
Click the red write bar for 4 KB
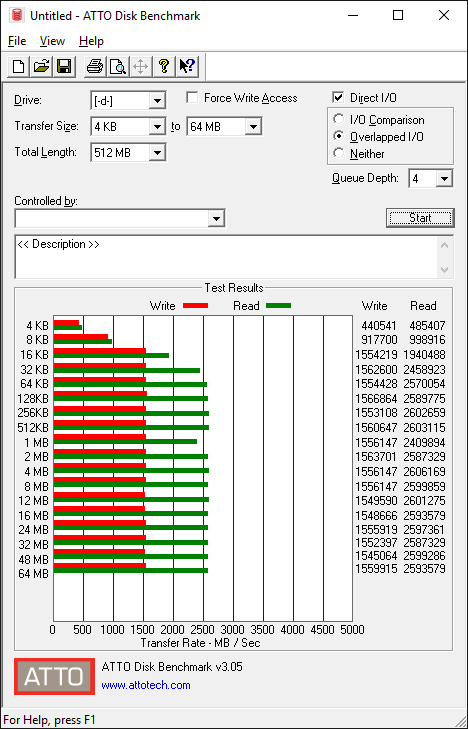pos(66,322)
